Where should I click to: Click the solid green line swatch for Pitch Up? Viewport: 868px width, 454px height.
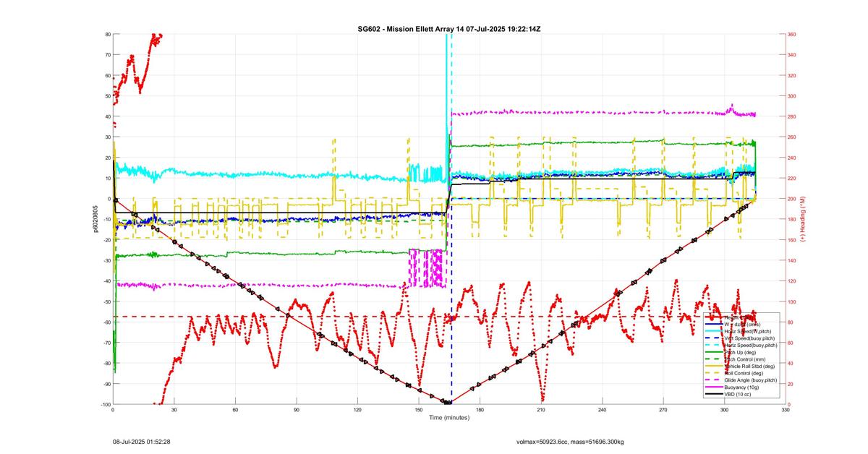(714, 352)
